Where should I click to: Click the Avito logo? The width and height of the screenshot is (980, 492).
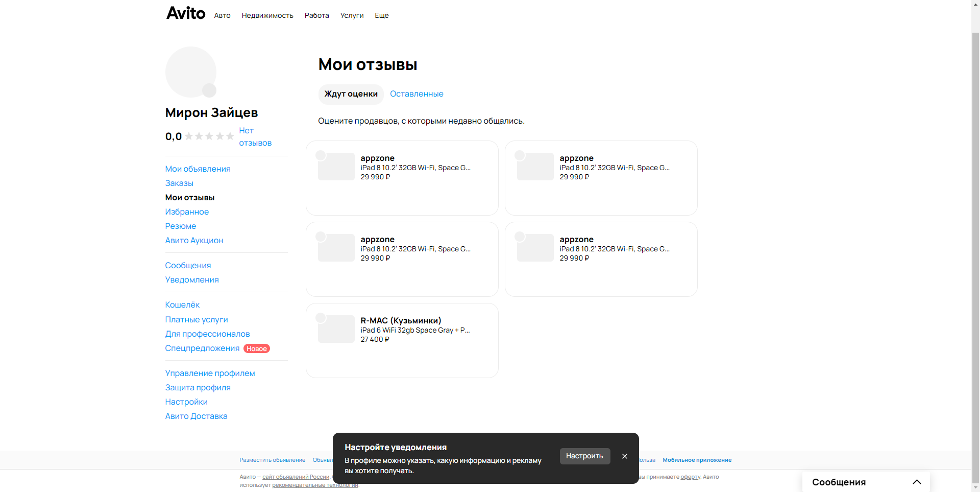tap(186, 13)
